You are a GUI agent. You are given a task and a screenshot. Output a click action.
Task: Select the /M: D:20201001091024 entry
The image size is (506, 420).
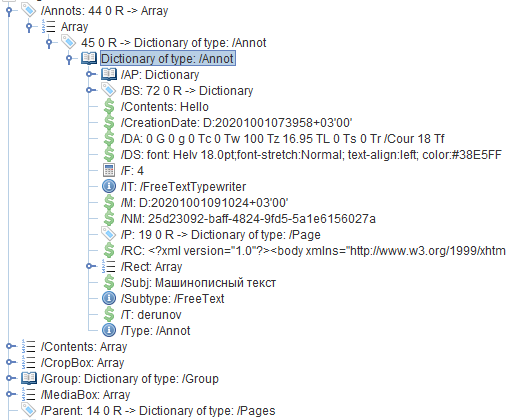coord(204,203)
